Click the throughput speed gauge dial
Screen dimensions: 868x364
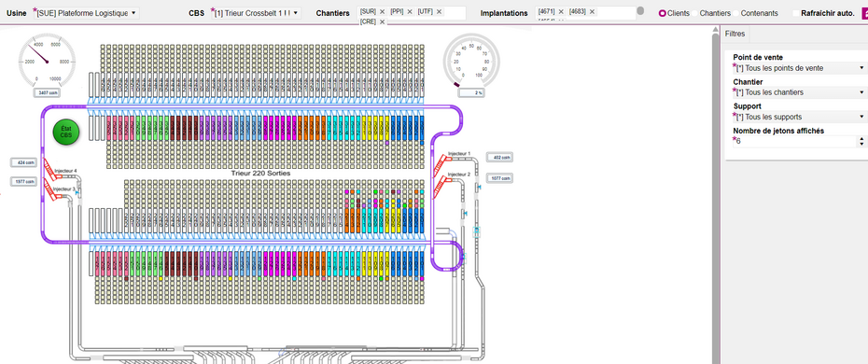(x=47, y=62)
